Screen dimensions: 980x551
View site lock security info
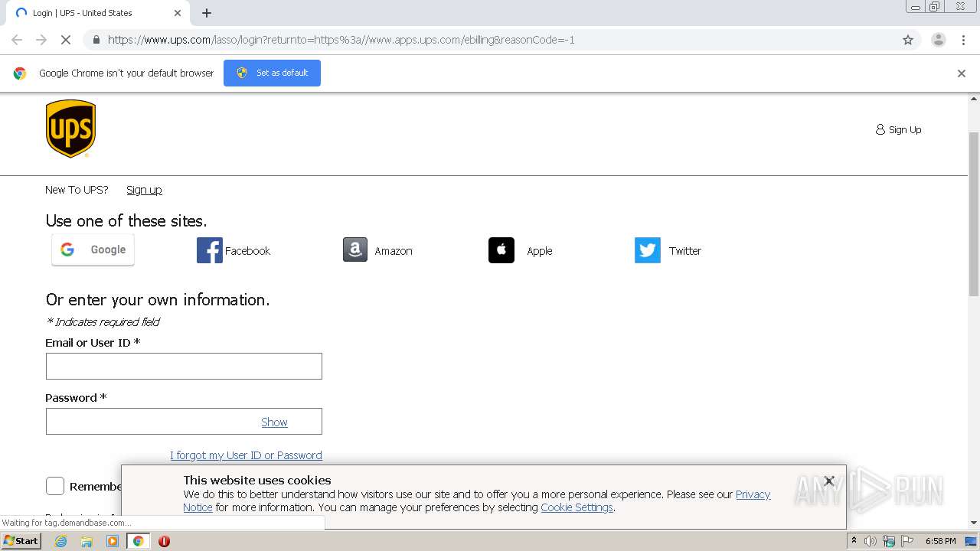96,40
